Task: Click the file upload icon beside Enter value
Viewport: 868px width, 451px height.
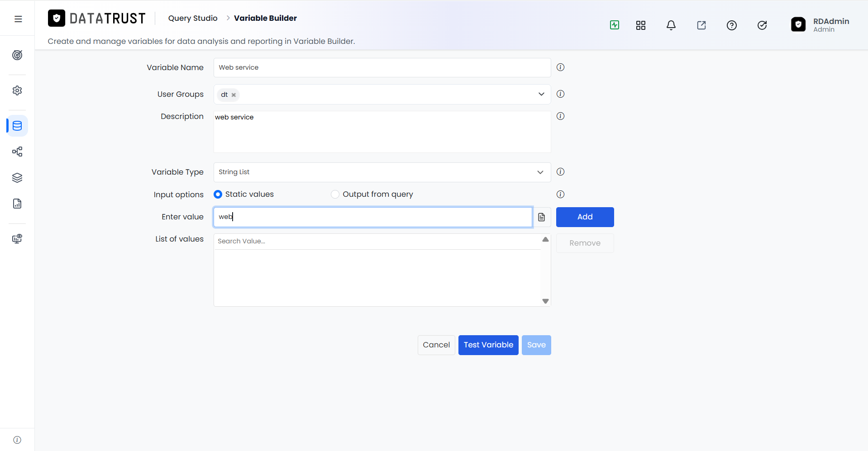Action: point(542,217)
